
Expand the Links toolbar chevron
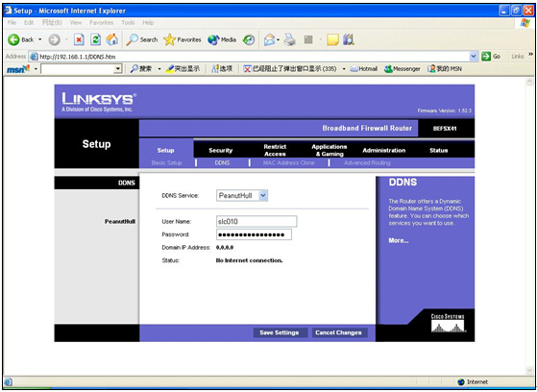pyautogui.click(x=532, y=54)
